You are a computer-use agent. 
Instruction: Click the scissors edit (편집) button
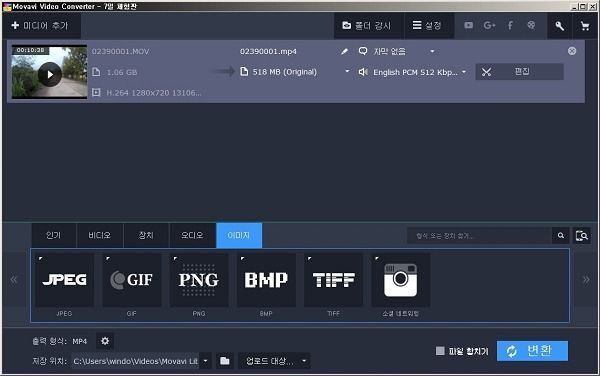pos(519,72)
